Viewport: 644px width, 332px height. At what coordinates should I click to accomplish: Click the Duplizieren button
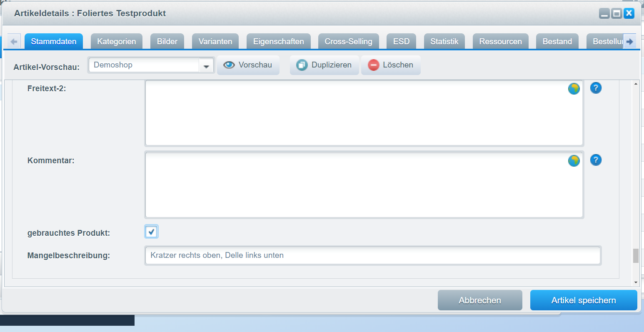click(324, 65)
